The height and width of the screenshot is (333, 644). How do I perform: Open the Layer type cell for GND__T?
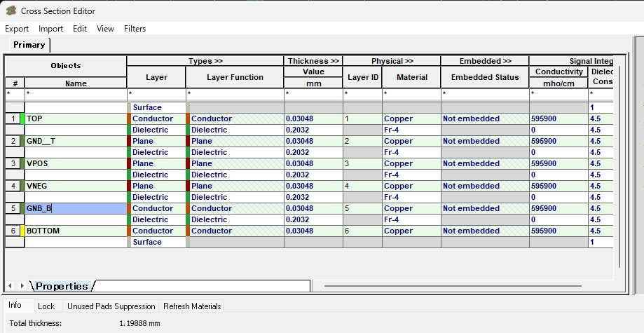point(156,142)
